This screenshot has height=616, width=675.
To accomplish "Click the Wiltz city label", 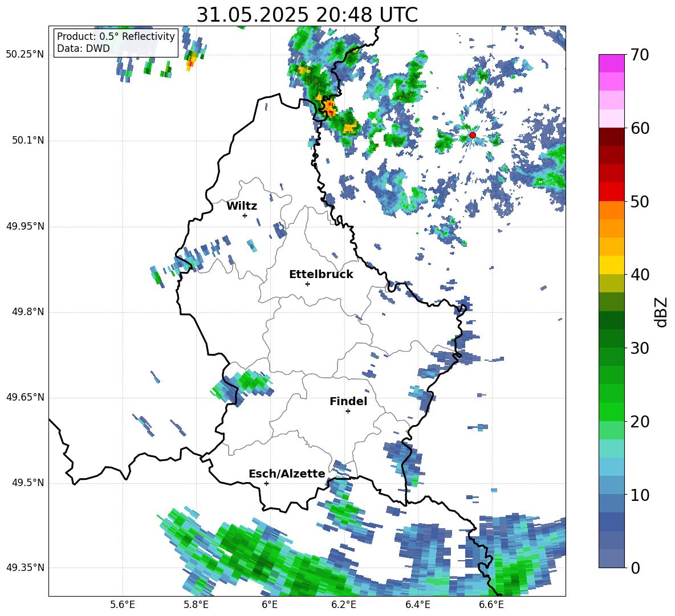I will coord(242,206).
